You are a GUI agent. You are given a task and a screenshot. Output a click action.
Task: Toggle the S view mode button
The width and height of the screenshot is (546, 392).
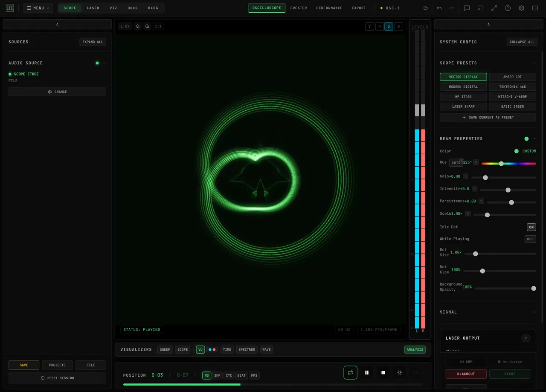click(x=389, y=26)
